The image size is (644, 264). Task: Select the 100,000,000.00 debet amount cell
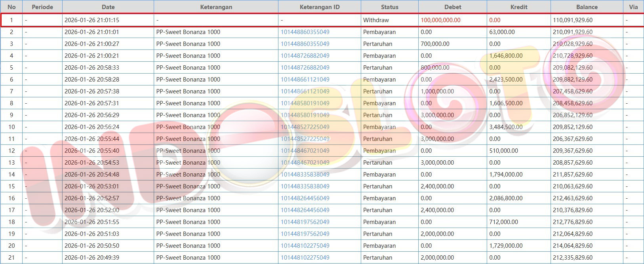[440, 20]
